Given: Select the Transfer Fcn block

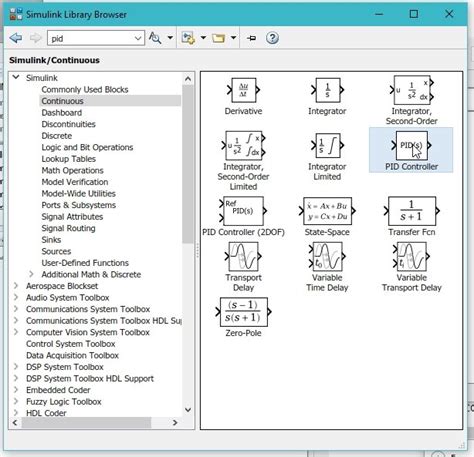Looking at the screenshot, I should (x=412, y=211).
